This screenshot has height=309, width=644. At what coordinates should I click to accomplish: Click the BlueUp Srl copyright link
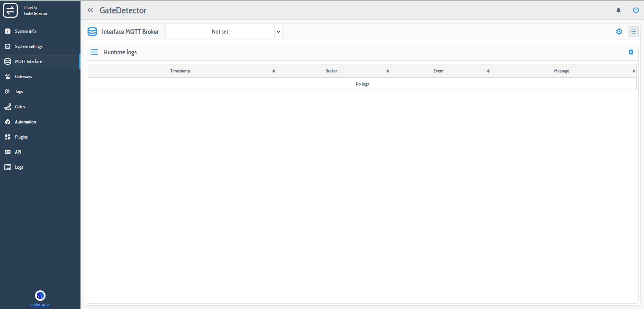pos(40,305)
